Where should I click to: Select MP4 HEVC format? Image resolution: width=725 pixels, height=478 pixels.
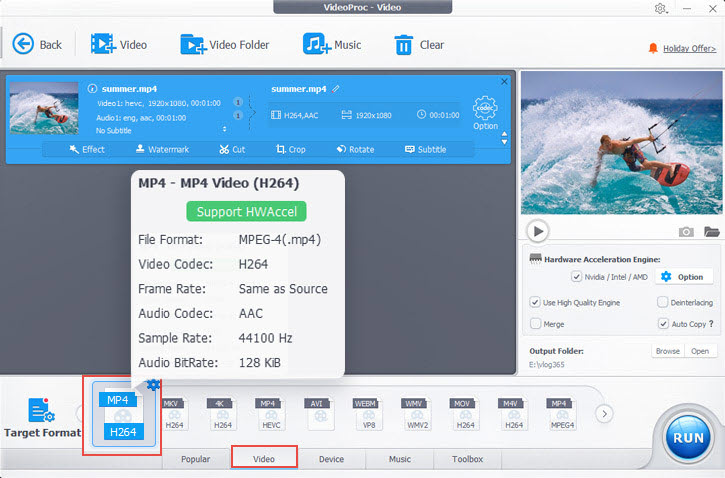(x=271, y=414)
